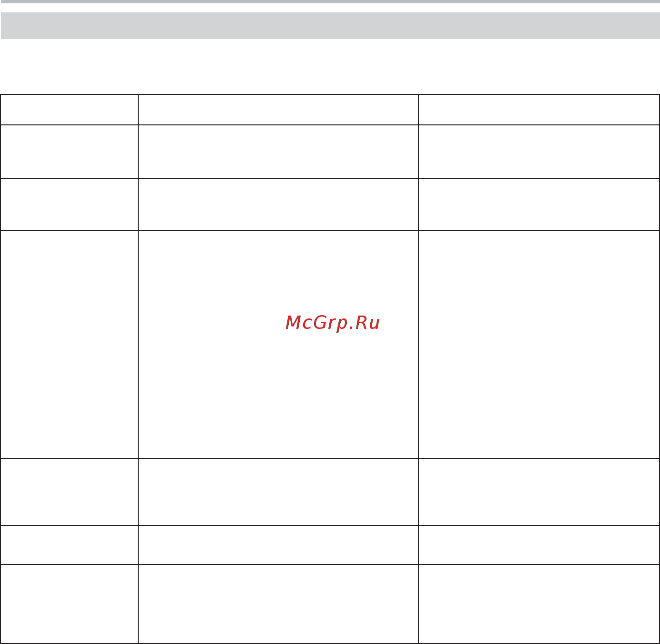The width and height of the screenshot is (660, 644).
Task: Click last-column cell just below the tallest row
Action: 539,492
